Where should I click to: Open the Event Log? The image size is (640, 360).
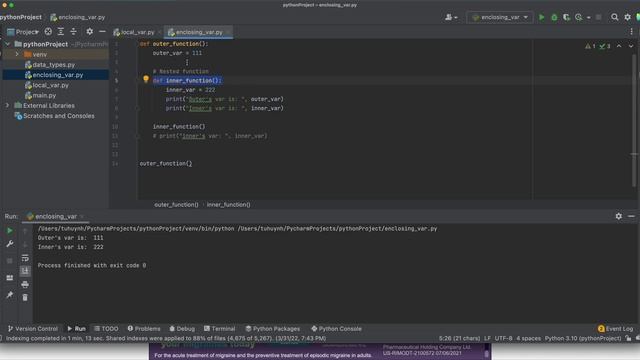[616, 329]
